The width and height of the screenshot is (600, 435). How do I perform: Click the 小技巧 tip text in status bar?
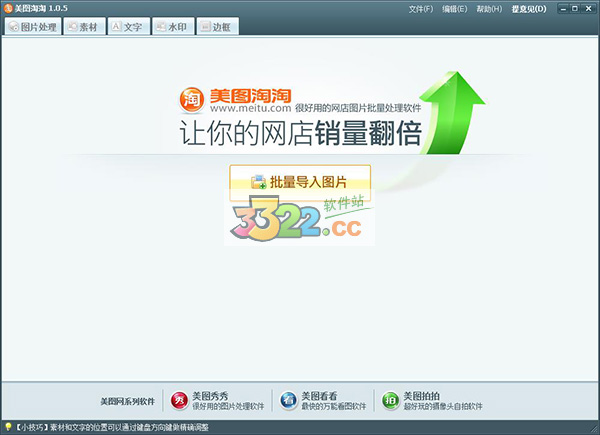point(112,427)
